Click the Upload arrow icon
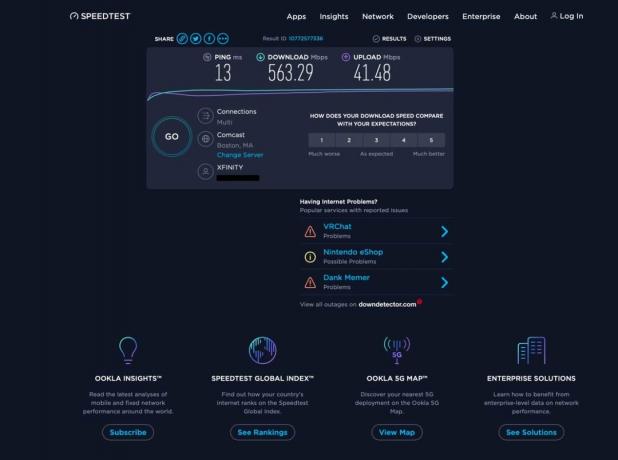Image resolution: width=618 pixels, height=460 pixels. click(x=346, y=57)
